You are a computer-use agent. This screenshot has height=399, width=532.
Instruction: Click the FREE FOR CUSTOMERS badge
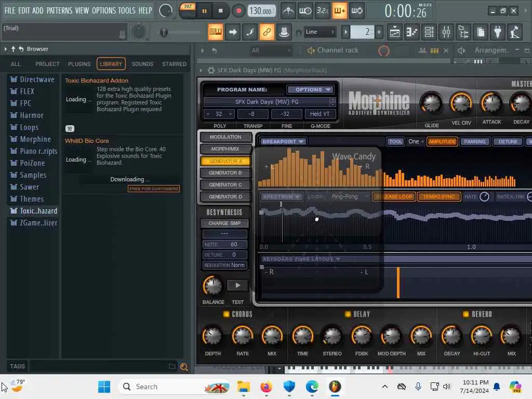[154, 189]
